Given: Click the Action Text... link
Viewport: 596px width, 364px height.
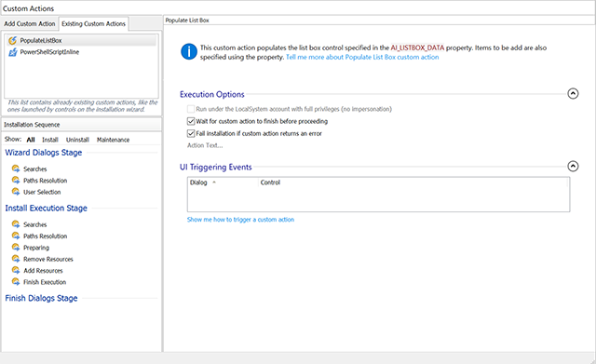Looking at the screenshot, I should 205,145.
